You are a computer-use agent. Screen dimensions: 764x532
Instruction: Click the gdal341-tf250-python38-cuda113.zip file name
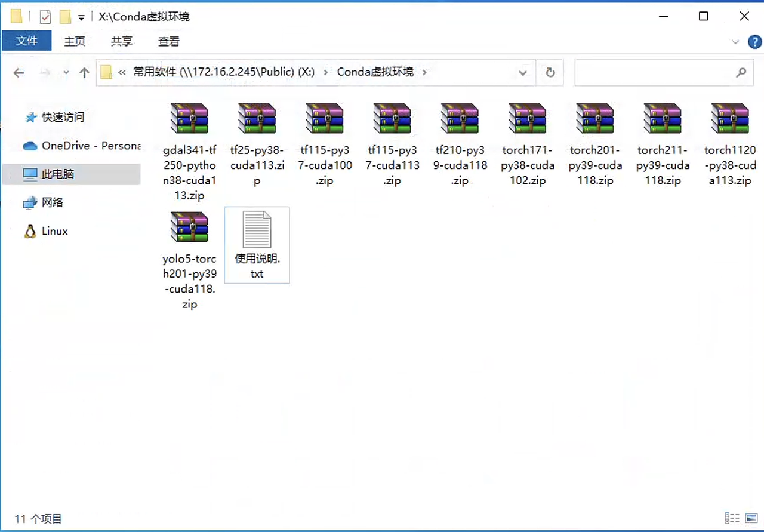pos(189,173)
